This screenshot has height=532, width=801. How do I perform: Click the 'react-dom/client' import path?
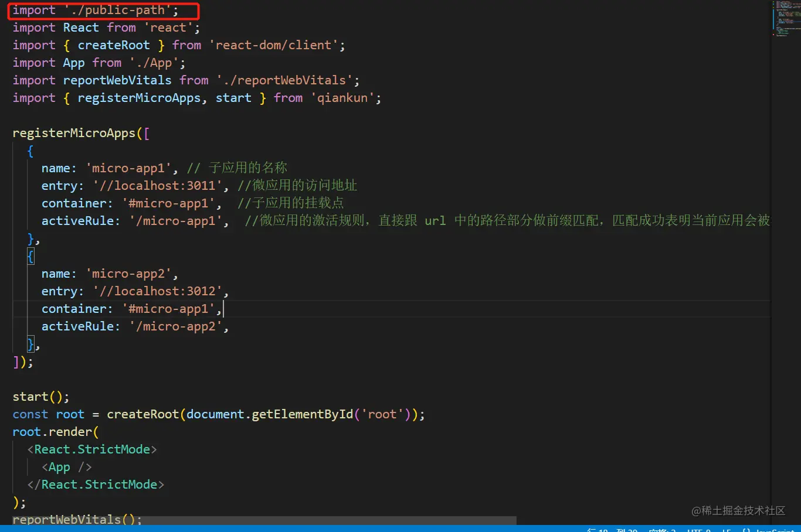(273, 45)
